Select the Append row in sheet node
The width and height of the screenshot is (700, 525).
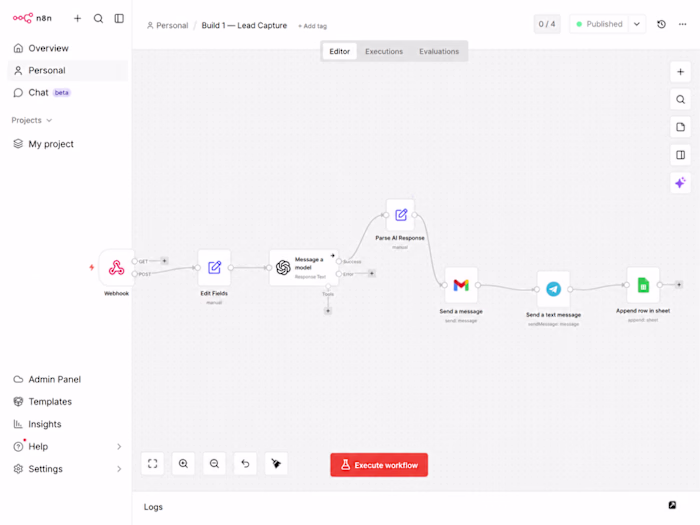[643, 285]
